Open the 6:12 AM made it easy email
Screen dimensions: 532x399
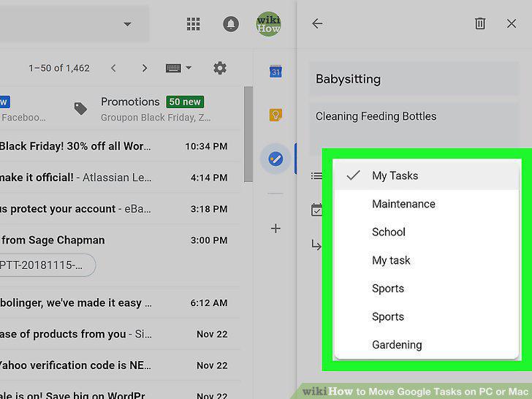118,303
